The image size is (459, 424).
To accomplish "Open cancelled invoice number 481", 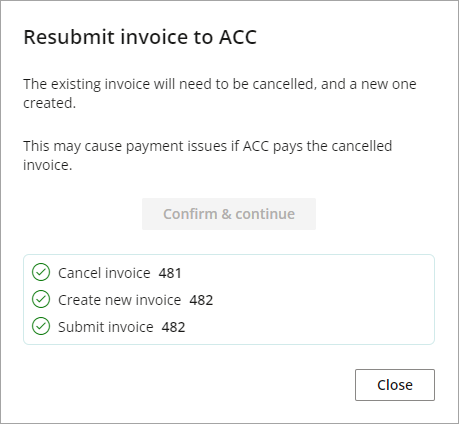I will pos(170,273).
